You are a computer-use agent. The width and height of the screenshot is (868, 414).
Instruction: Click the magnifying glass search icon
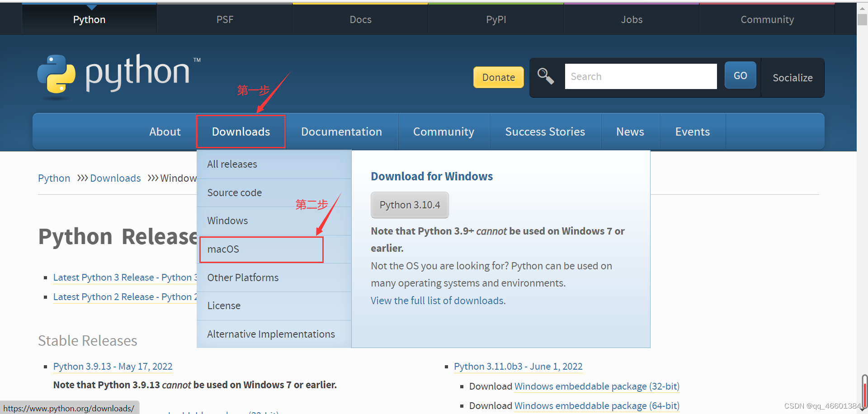(x=546, y=76)
